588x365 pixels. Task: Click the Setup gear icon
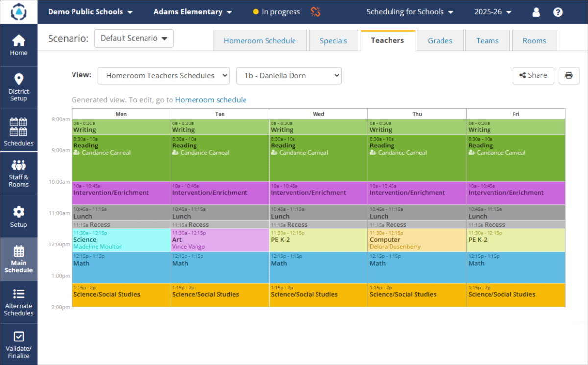pyautogui.click(x=19, y=216)
